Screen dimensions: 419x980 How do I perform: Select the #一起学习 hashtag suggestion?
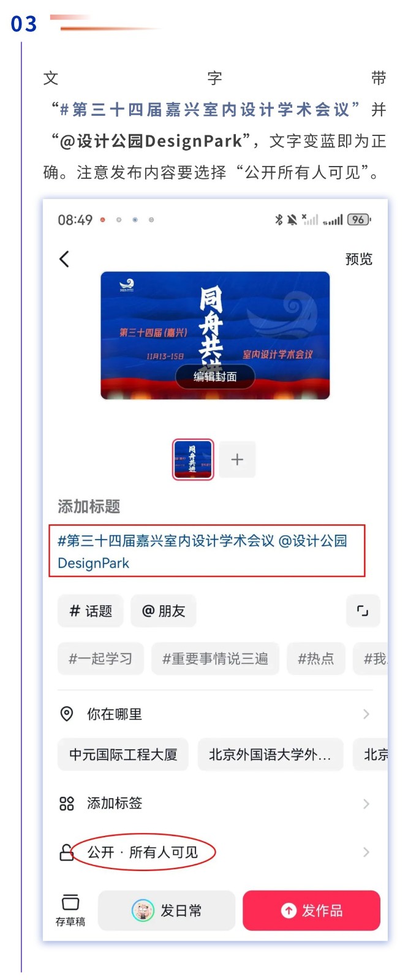[x=100, y=658]
